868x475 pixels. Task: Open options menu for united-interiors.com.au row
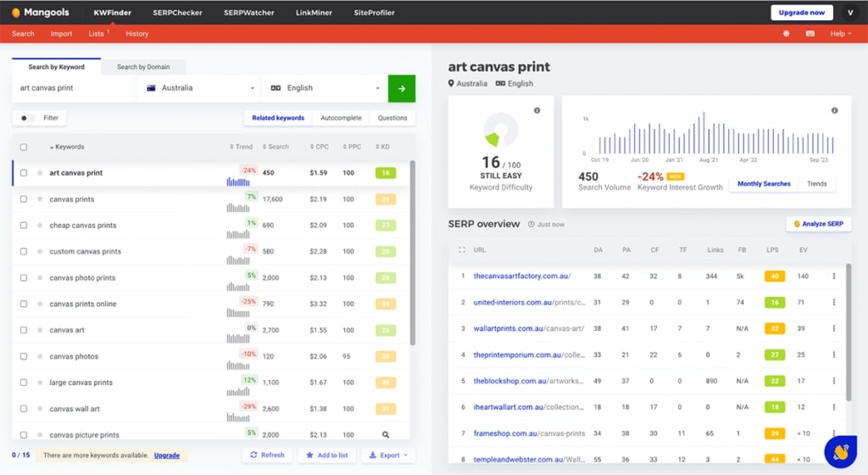[x=834, y=302]
